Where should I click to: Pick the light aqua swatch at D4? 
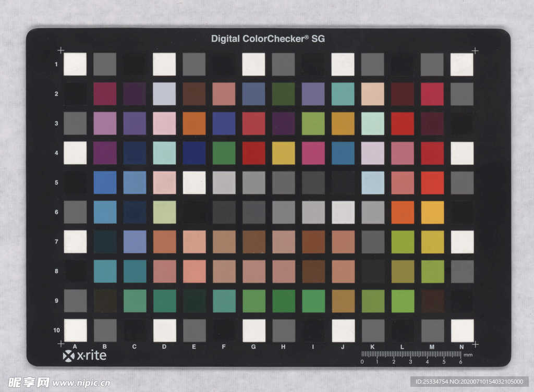coord(164,153)
